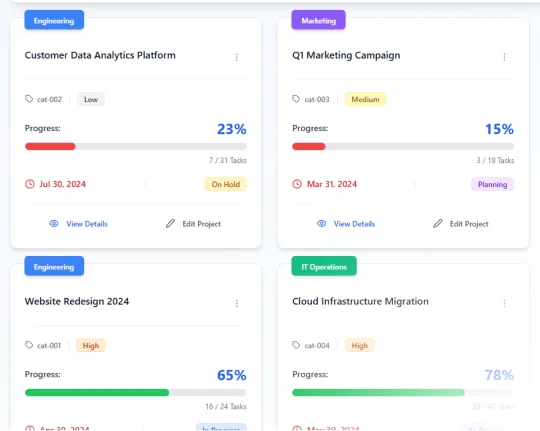Open the Cloud Infrastructure Migration three-dot menu
Viewport: 540px width, 431px height.
[504, 303]
